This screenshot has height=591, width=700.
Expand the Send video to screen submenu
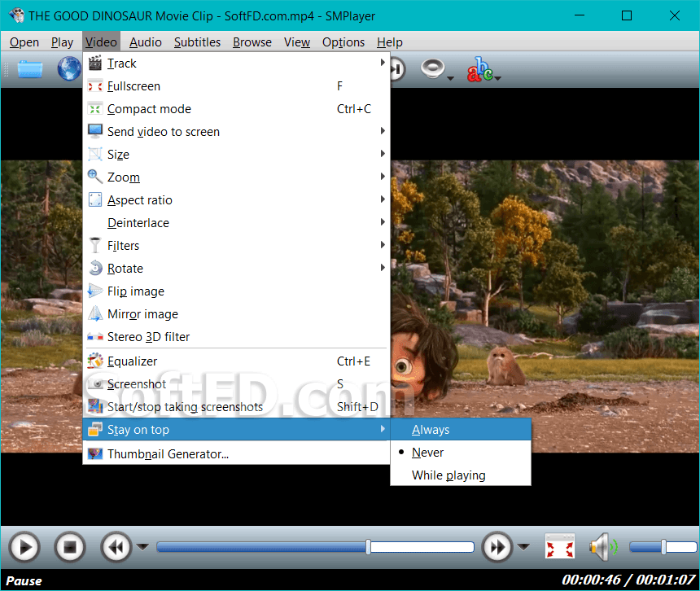coord(236,131)
